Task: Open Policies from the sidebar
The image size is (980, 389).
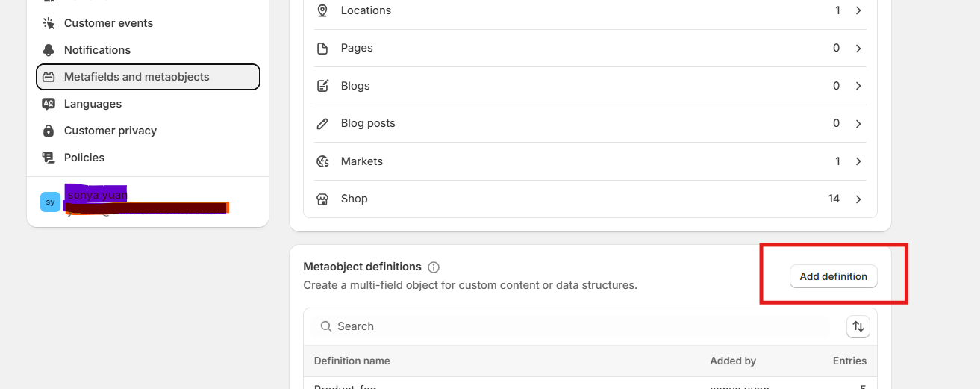Action: click(x=84, y=158)
